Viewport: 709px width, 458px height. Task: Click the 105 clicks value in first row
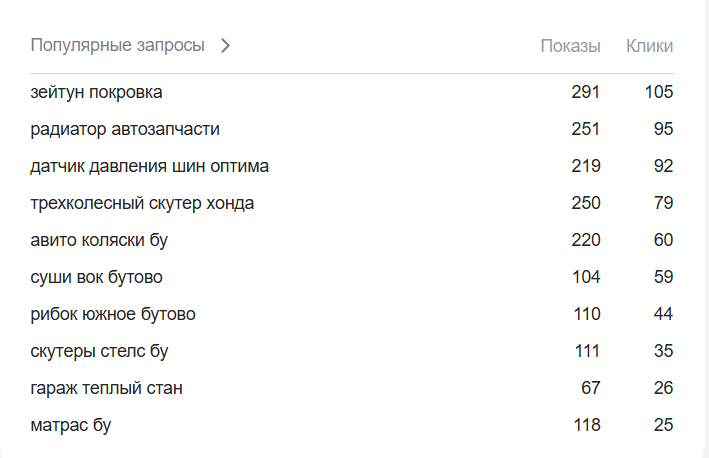tap(659, 92)
